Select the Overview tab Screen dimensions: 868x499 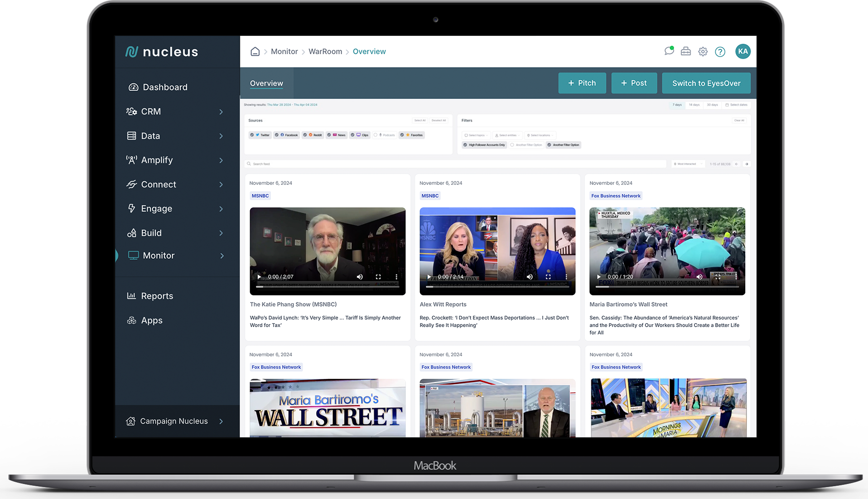266,83
